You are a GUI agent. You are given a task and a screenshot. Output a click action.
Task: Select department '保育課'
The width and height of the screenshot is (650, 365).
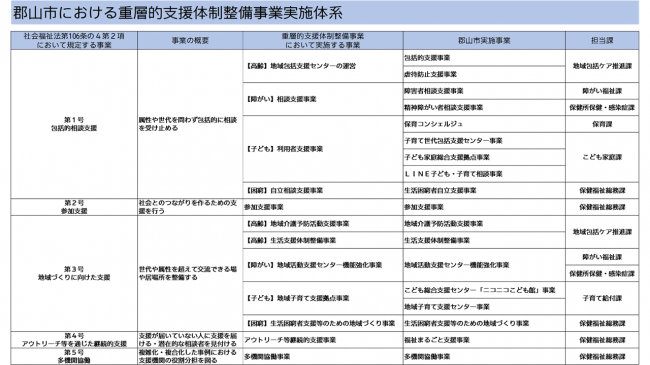602,124
